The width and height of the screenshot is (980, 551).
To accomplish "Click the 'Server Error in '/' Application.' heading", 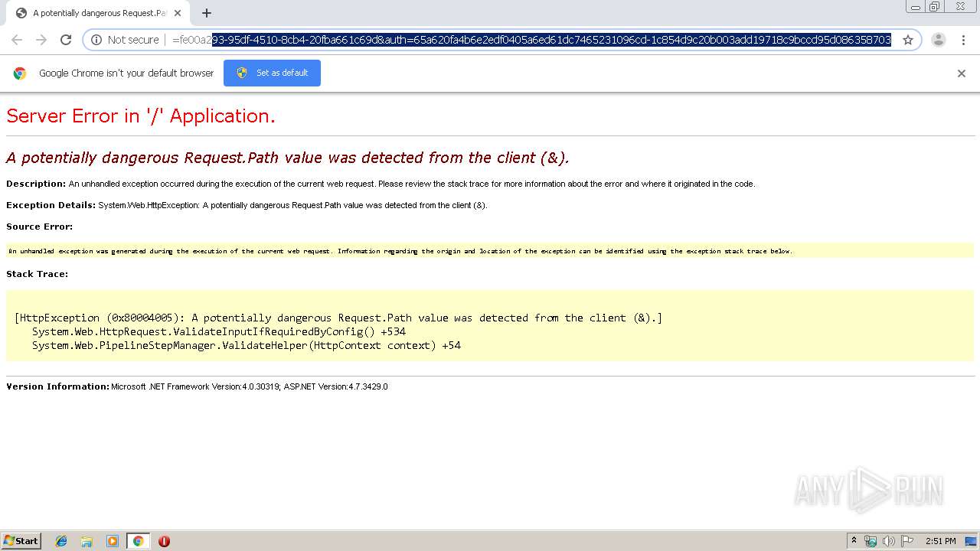I will (x=141, y=116).
